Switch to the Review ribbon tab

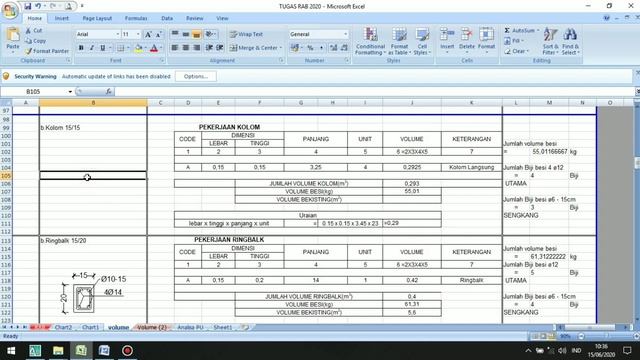(x=195, y=18)
